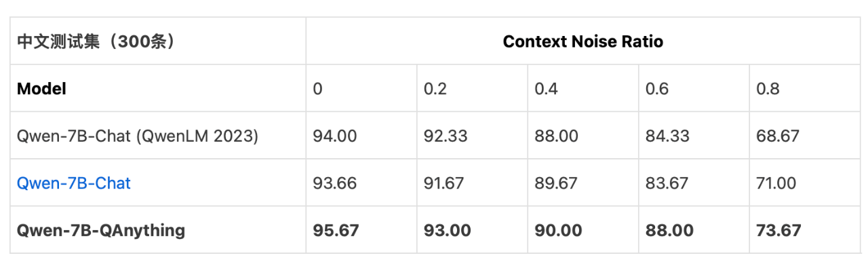Select the 94.00 cell value
This screenshot has height=262, width=868.
[335, 136]
